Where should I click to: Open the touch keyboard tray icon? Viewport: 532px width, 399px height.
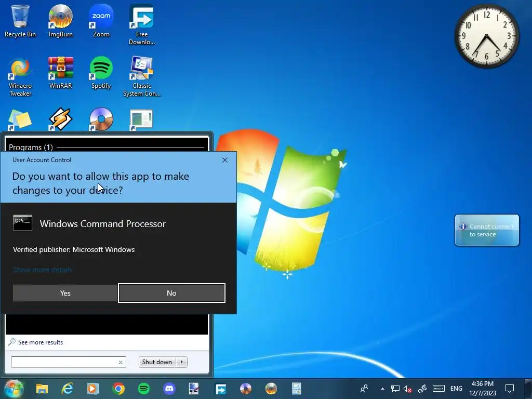pos(438,389)
